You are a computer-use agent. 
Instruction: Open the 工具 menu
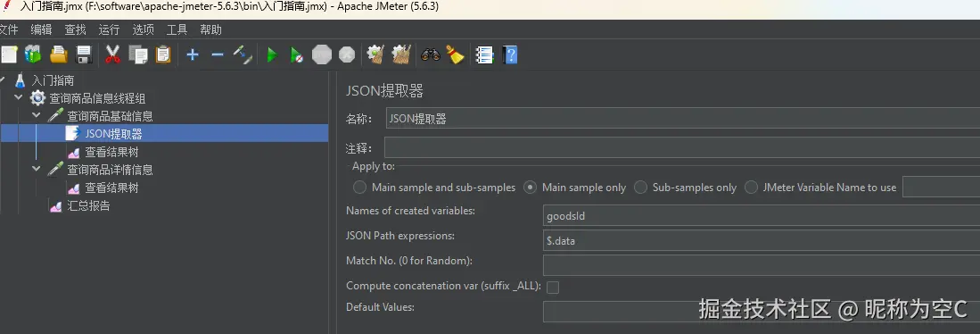(x=177, y=29)
